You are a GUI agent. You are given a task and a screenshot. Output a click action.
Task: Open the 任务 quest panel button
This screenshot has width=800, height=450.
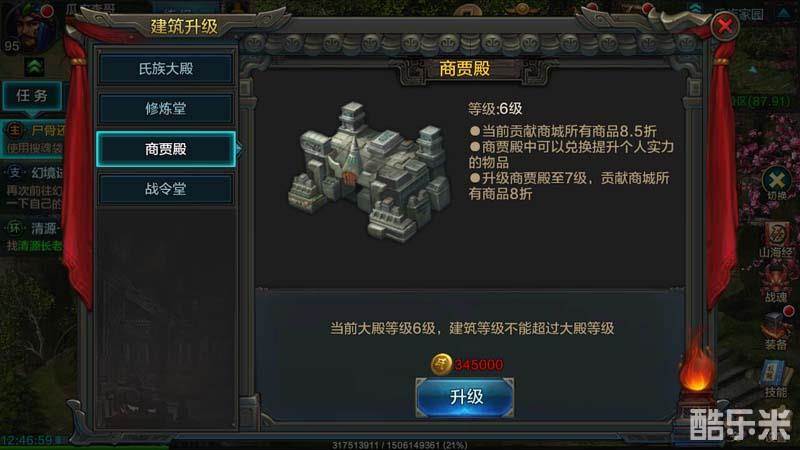(x=32, y=95)
